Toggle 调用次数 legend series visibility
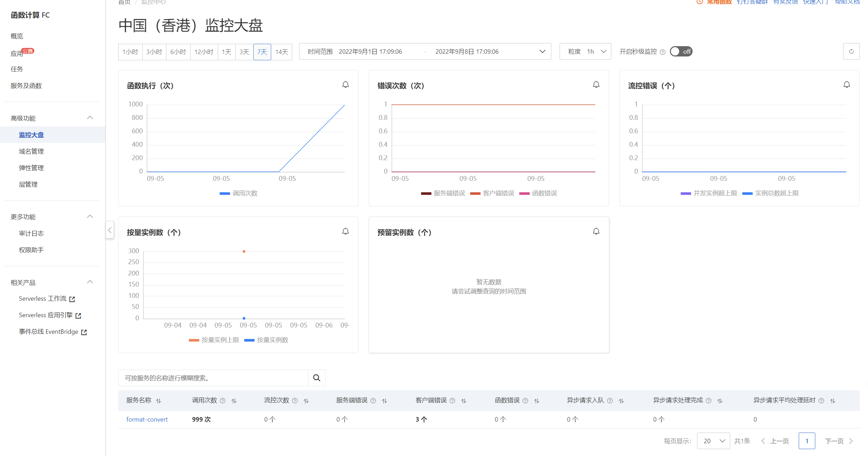Screen dimensions: 868x456 tap(238, 193)
